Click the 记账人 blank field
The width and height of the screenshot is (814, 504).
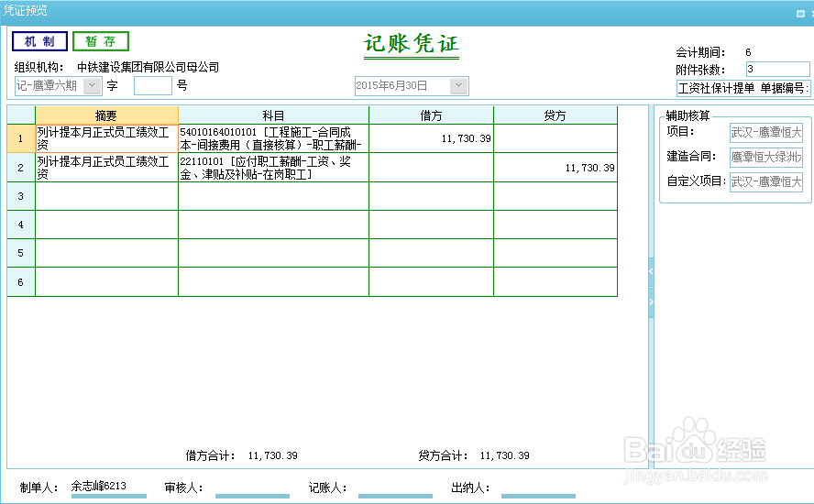point(396,488)
